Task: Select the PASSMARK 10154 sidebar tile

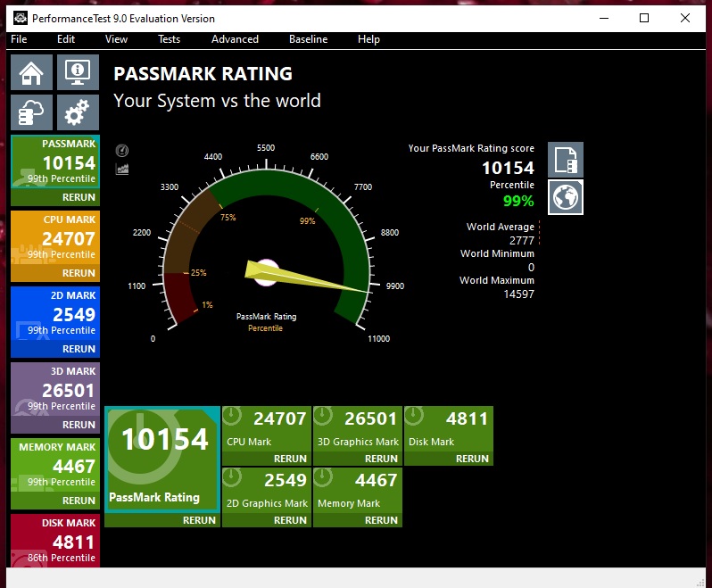Action: tap(55, 161)
